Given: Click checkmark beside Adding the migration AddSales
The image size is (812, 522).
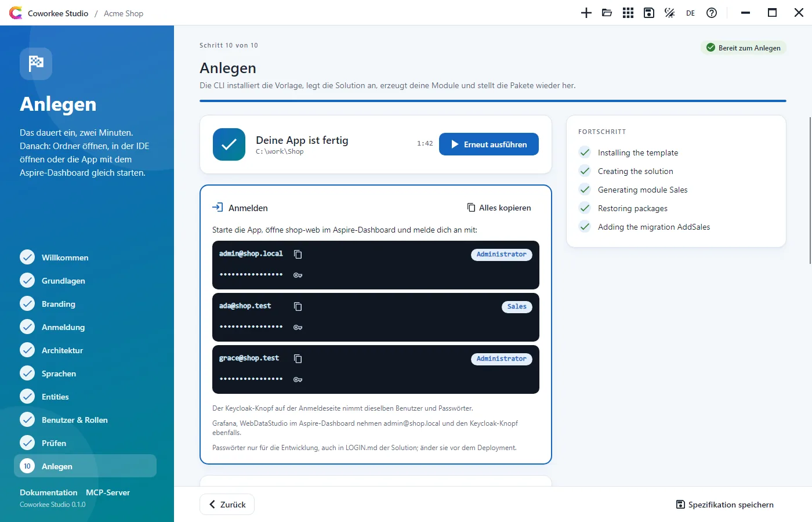Looking at the screenshot, I should tap(585, 227).
